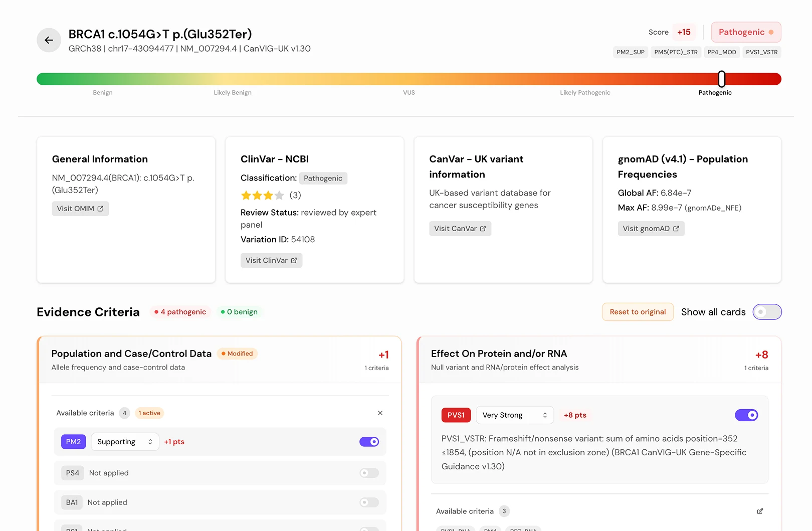Viewport: 812px width, 531px height.
Task: Click the purple PM2 criterion chip
Action: [73, 442]
